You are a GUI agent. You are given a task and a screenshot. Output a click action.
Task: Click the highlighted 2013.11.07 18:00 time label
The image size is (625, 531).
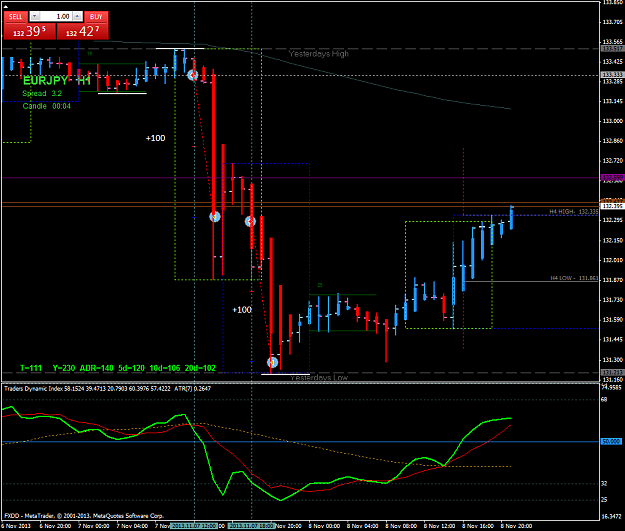click(252, 526)
